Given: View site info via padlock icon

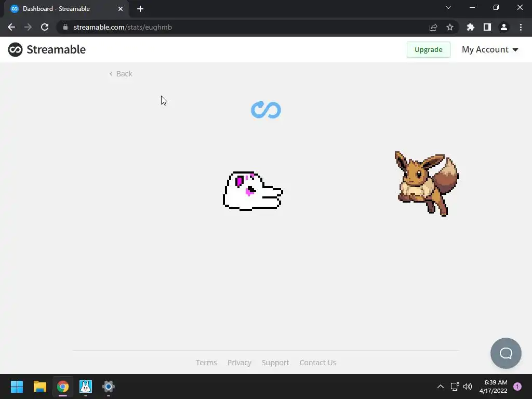Looking at the screenshot, I should (x=65, y=27).
